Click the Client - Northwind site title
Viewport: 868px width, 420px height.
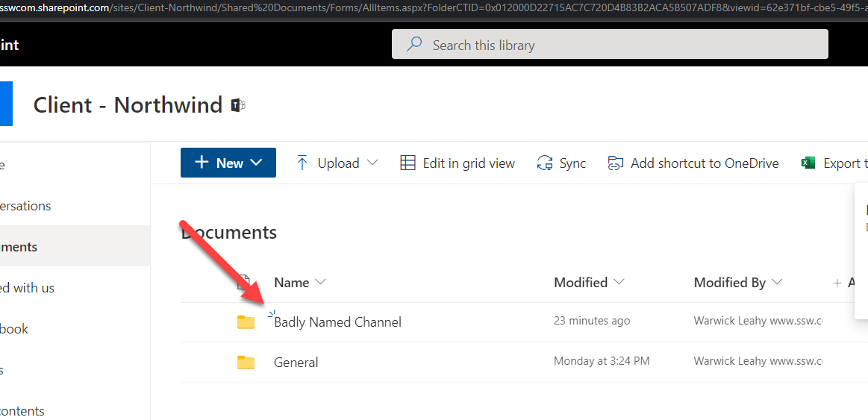[x=128, y=105]
